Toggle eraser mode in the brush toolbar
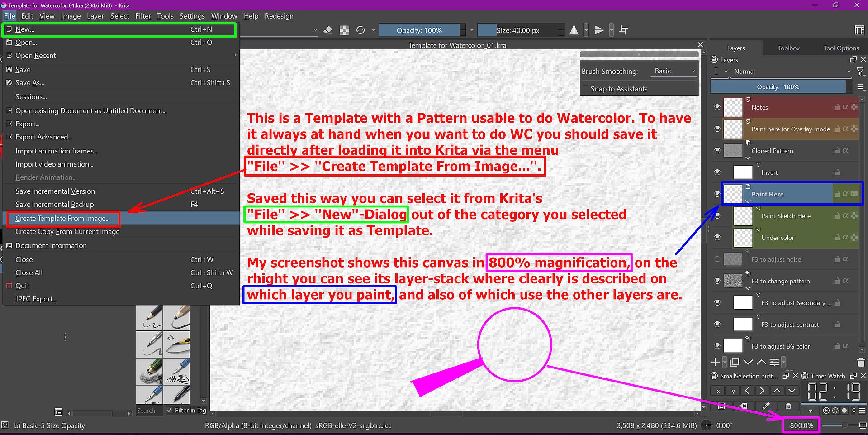This screenshot has height=435, width=868. point(328,30)
